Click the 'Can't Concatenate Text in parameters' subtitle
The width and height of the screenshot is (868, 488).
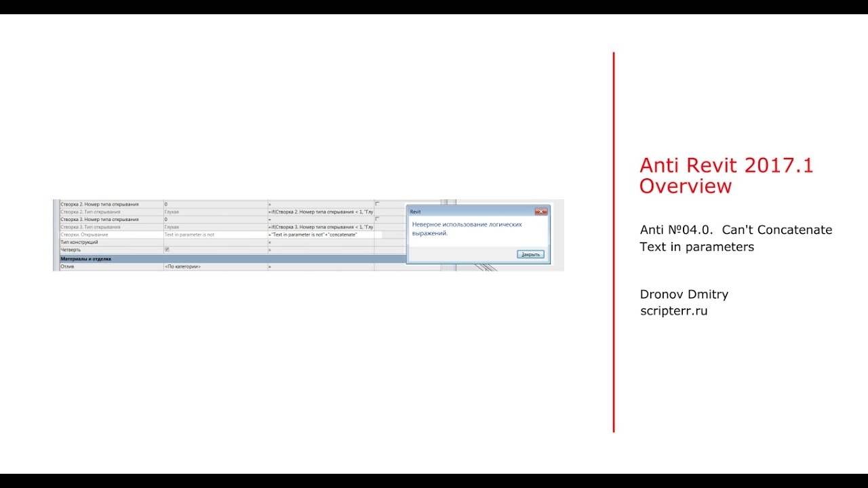736,239
